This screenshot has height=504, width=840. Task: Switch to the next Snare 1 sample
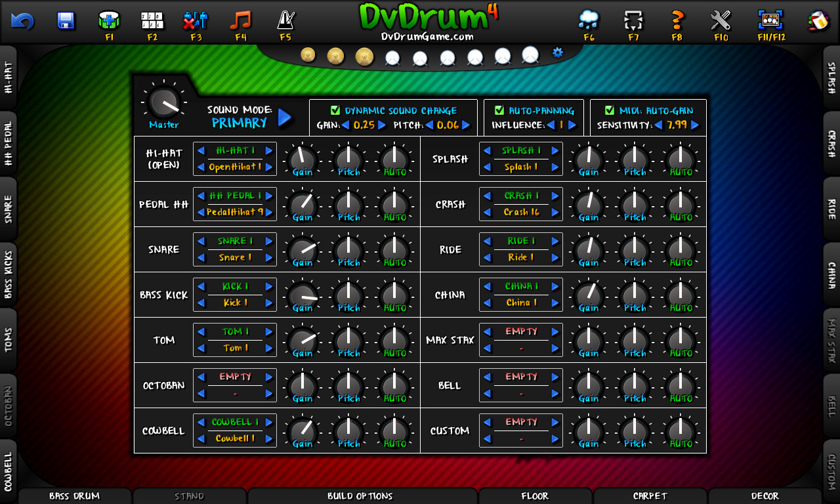tap(268, 257)
